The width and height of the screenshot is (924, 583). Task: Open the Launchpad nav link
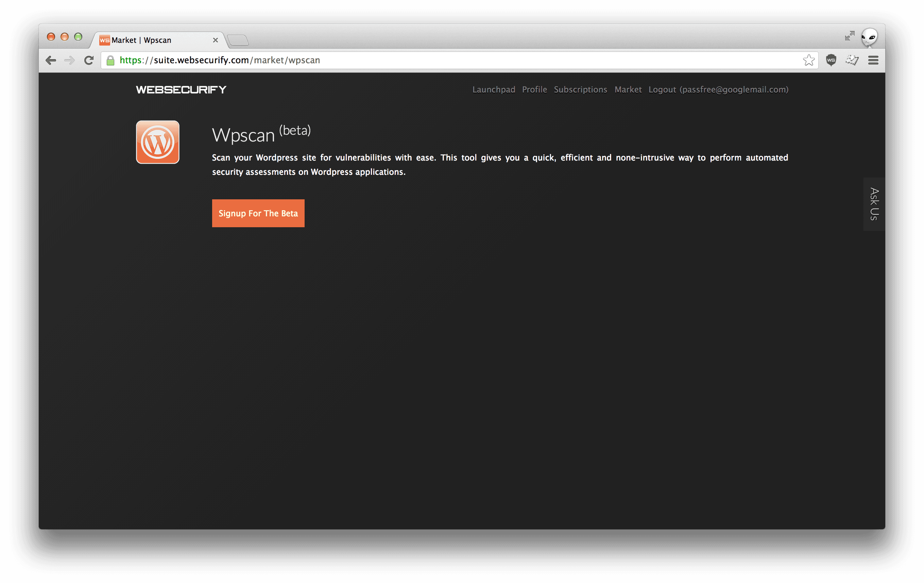[494, 89]
